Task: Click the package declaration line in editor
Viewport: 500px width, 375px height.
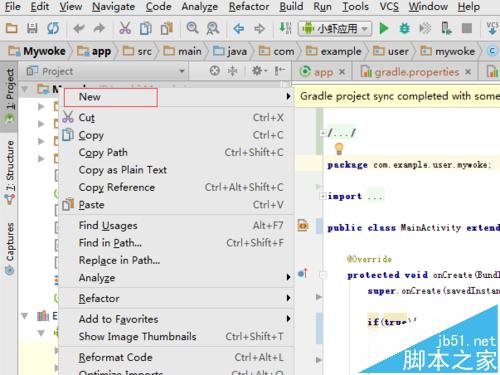Action: (x=409, y=165)
